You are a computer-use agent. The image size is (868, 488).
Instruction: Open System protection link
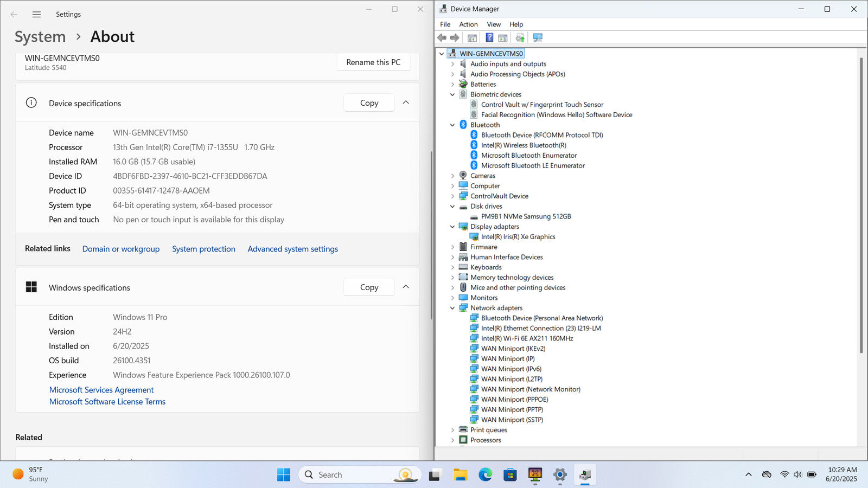[x=203, y=249]
